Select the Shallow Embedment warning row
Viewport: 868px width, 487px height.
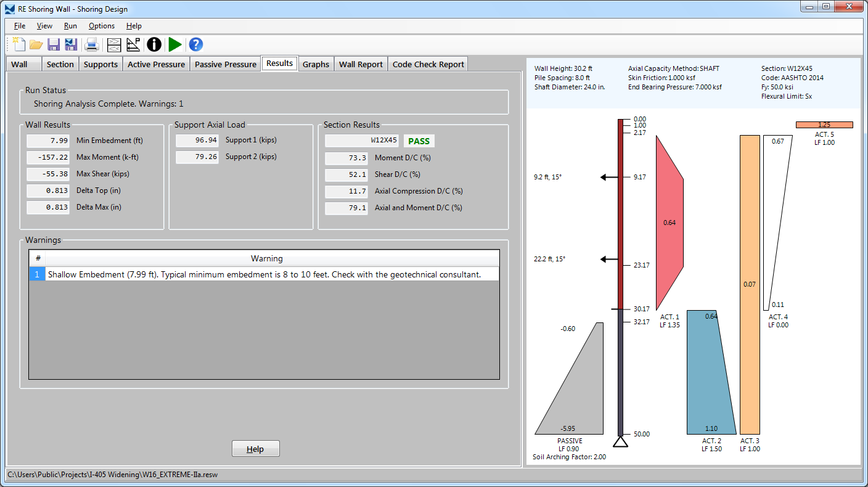[x=264, y=274]
